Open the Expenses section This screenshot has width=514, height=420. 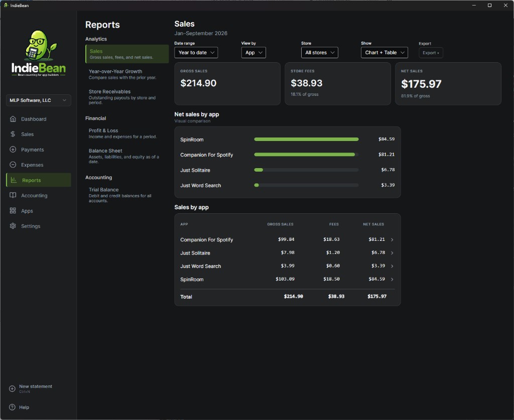tap(38, 165)
